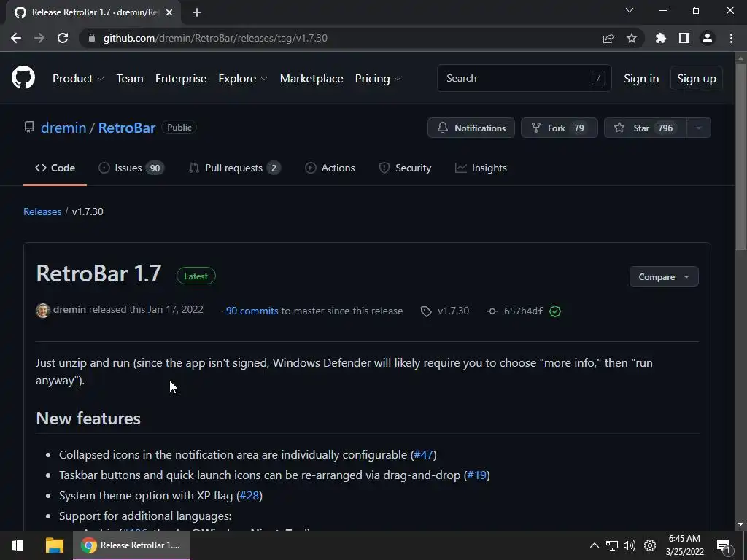
Task: Expand the Pricing menu
Action: click(x=379, y=79)
